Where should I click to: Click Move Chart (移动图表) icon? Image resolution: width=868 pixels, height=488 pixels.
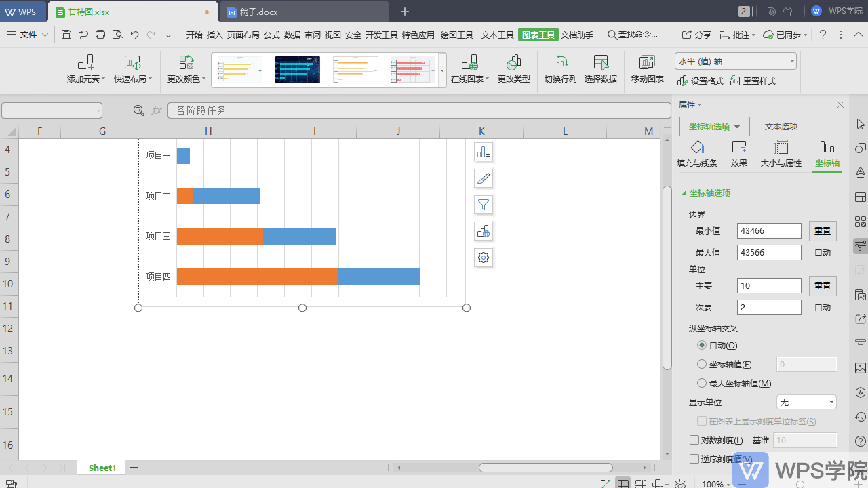(648, 64)
